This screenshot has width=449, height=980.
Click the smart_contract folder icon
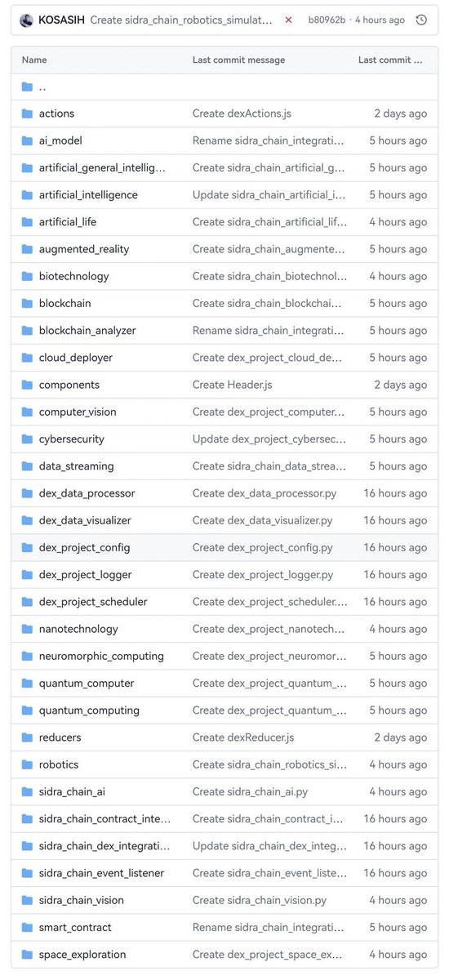tap(27, 927)
